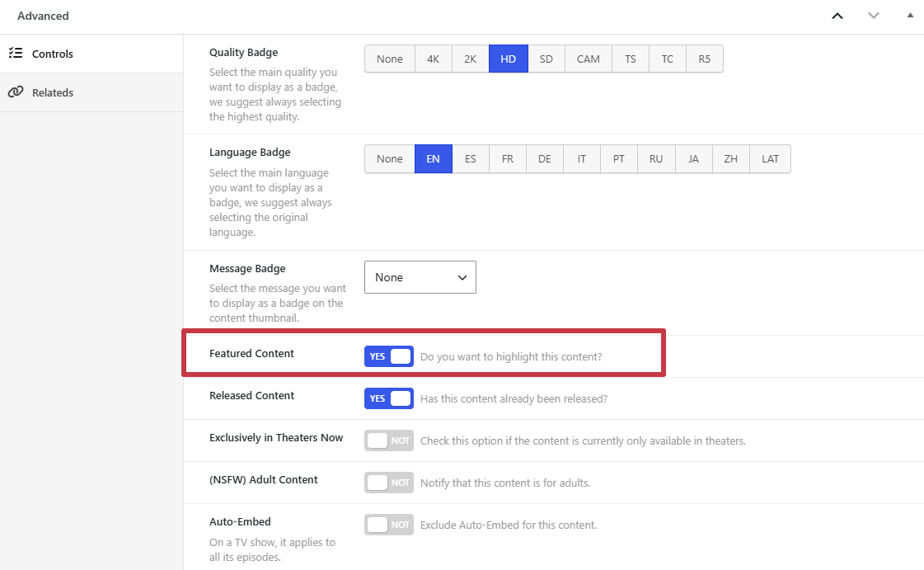Click 'Notify that this content is for adults.' text
The width and height of the screenshot is (924, 570).
pyautogui.click(x=505, y=483)
